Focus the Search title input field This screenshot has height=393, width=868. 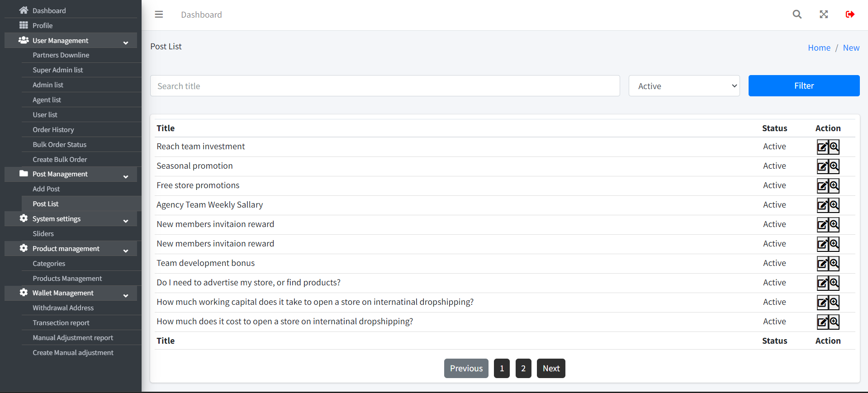point(384,86)
